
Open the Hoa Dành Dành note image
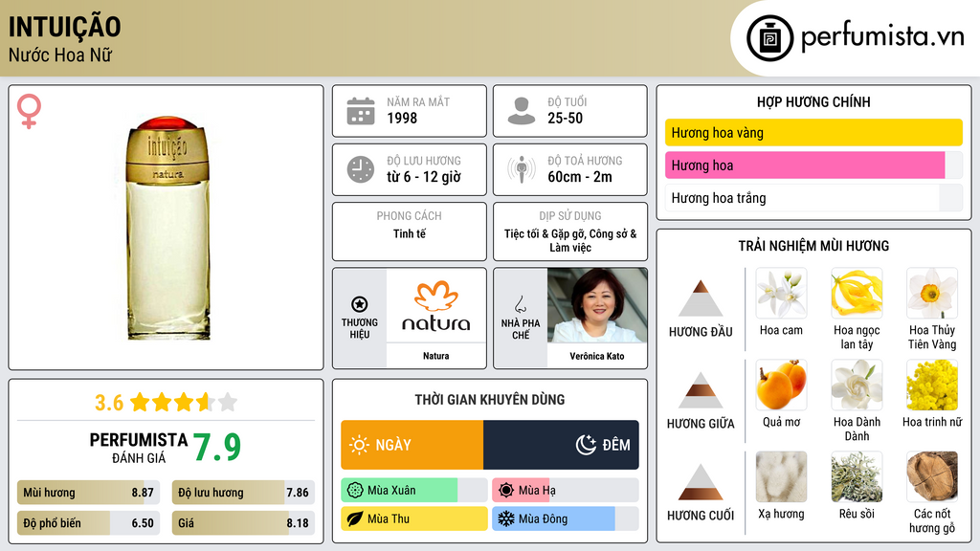[x=857, y=385]
